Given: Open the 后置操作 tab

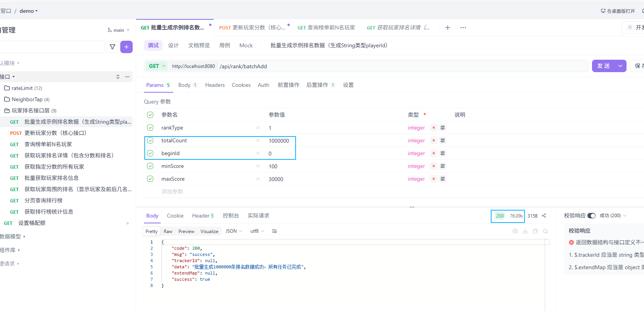Looking at the screenshot, I should click(x=320, y=85).
